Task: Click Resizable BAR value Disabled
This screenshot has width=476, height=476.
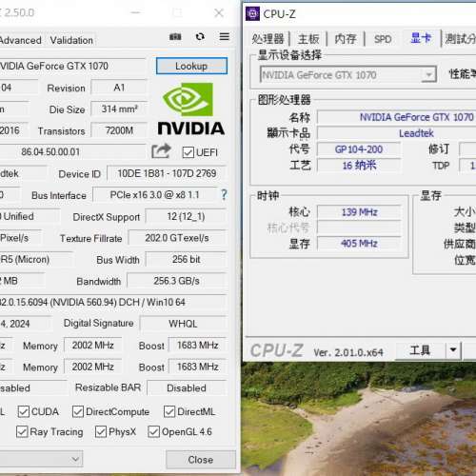Action: [x=187, y=387]
